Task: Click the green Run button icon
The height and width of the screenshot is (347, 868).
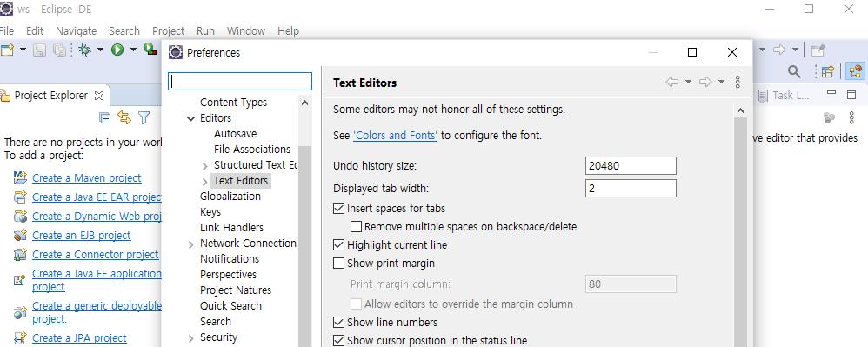Action: (117, 50)
